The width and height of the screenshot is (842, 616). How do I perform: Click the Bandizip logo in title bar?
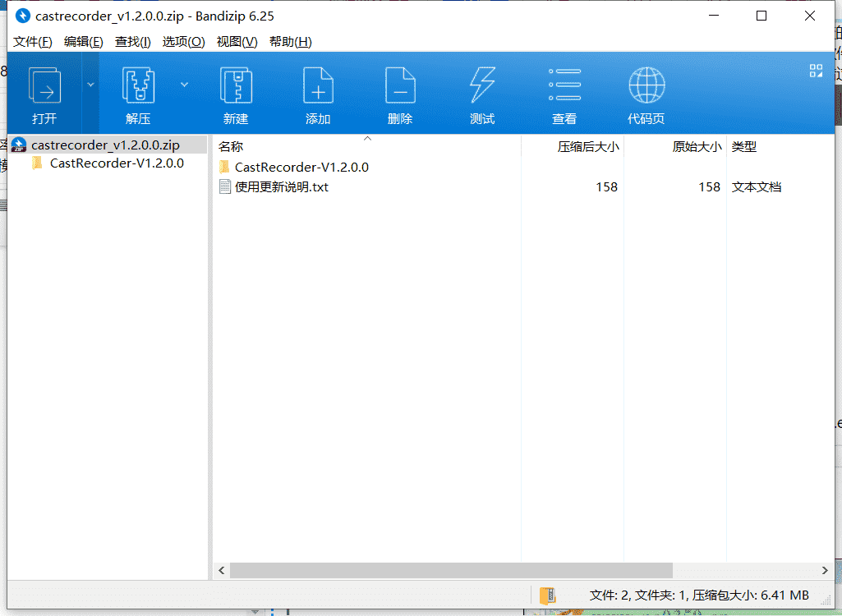click(22, 16)
